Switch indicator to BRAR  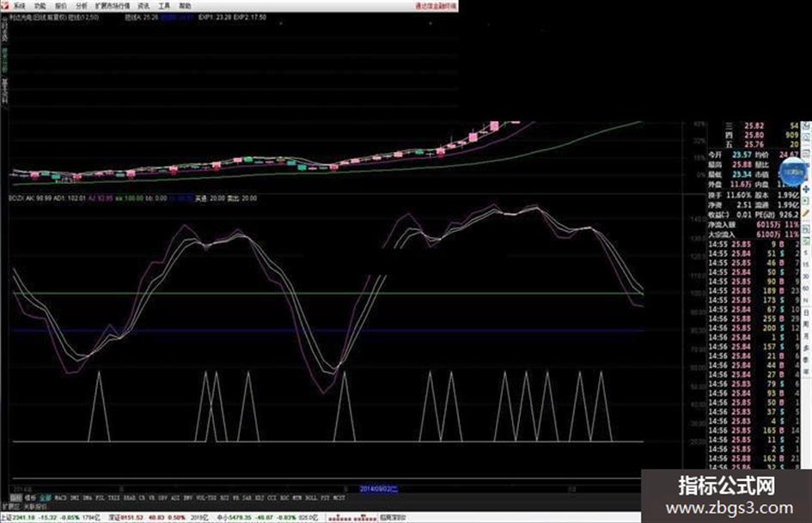[130, 497]
